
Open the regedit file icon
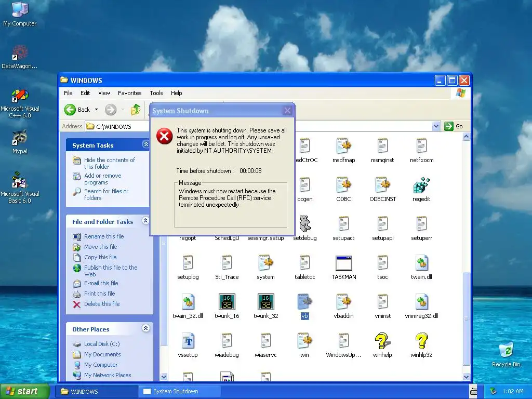(x=421, y=185)
